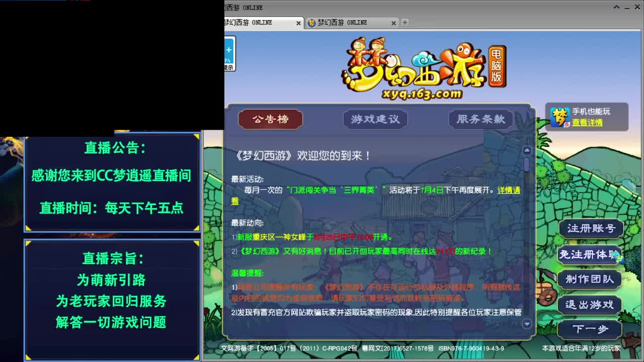Close the second 梦幻西游 ONLINE tab
This screenshot has height=362, width=644.
coord(394,23)
